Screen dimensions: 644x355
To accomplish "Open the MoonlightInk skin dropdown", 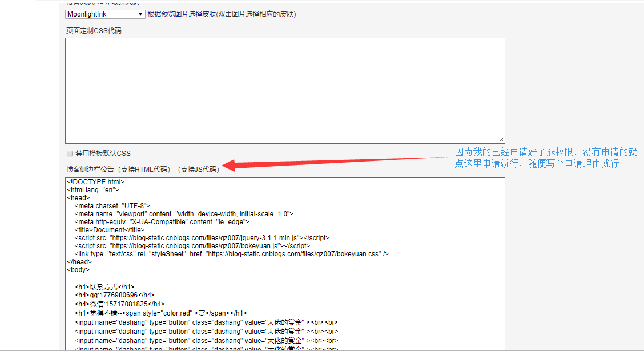I will tap(104, 14).
